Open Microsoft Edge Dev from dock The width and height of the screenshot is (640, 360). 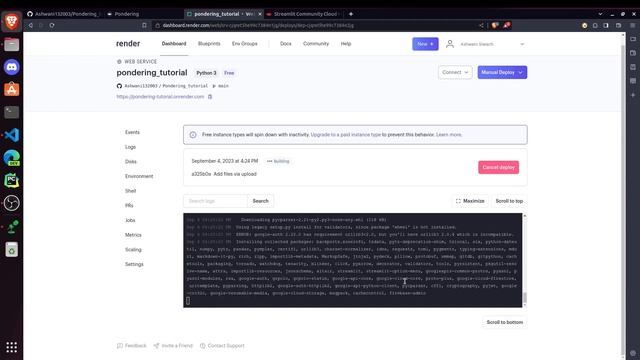tap(11, 158)
